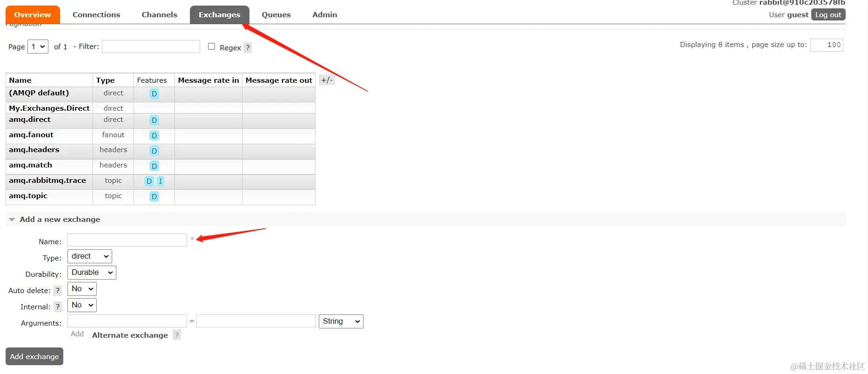Click the help icon next to Regex
Image resolution: width=868 pixels, height=374 pixels.
[x=248, y=47]
